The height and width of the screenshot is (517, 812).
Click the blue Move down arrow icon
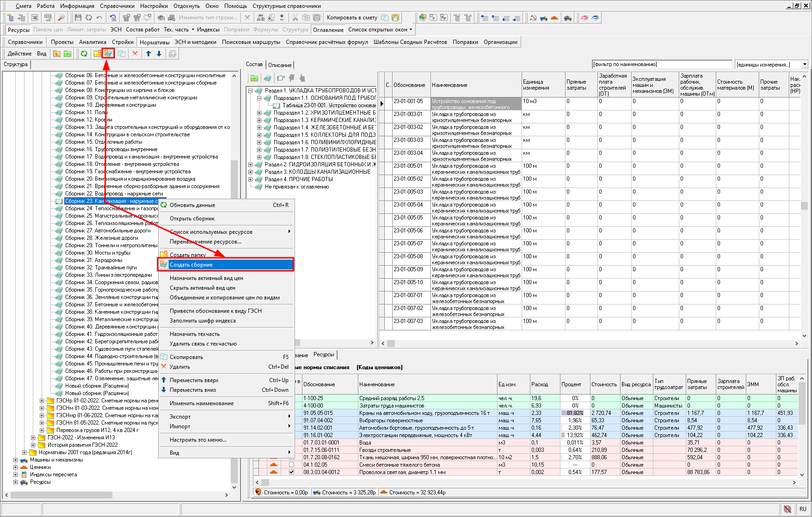tap(159, 54)
